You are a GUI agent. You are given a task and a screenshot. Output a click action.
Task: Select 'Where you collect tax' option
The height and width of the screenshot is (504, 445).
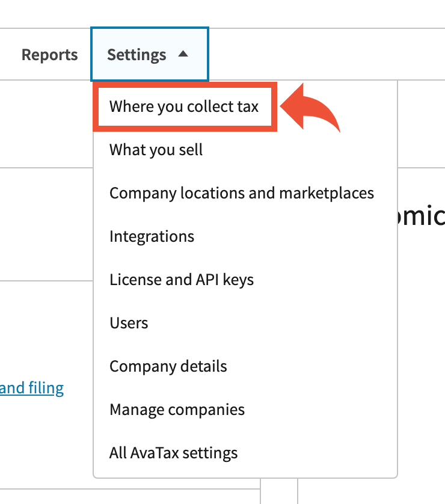pyautogui.click(x=183, y=107)
